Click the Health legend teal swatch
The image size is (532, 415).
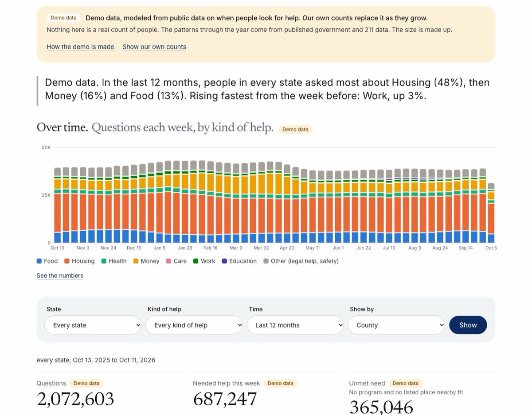click(x=104, y=261)
